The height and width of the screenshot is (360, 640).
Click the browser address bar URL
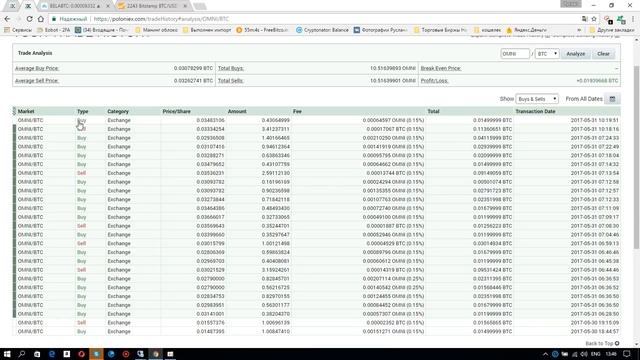(161, 19)
